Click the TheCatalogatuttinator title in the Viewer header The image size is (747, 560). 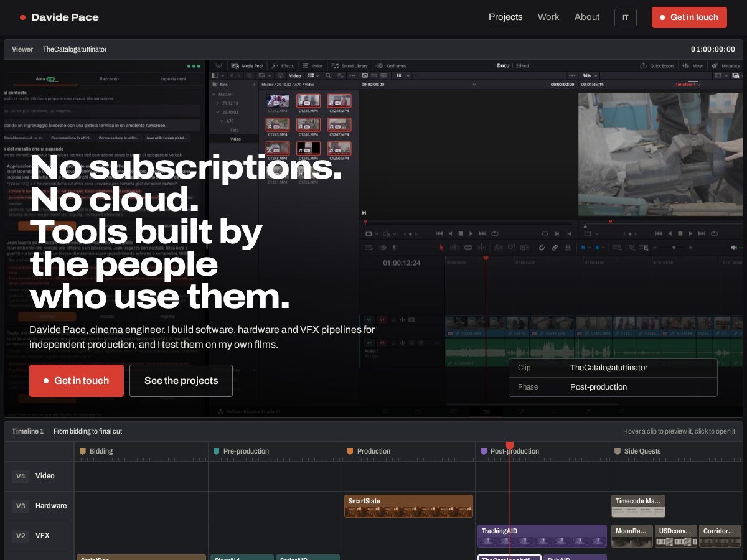75,49
